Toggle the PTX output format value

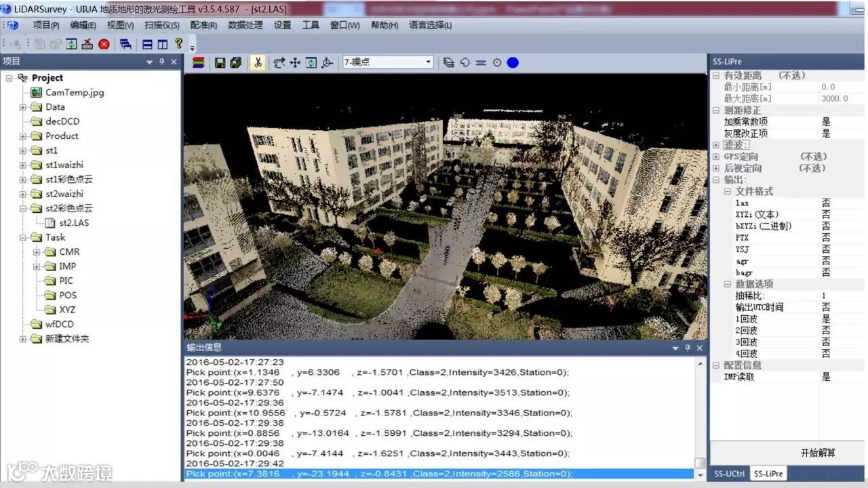[x=842, y=238]
